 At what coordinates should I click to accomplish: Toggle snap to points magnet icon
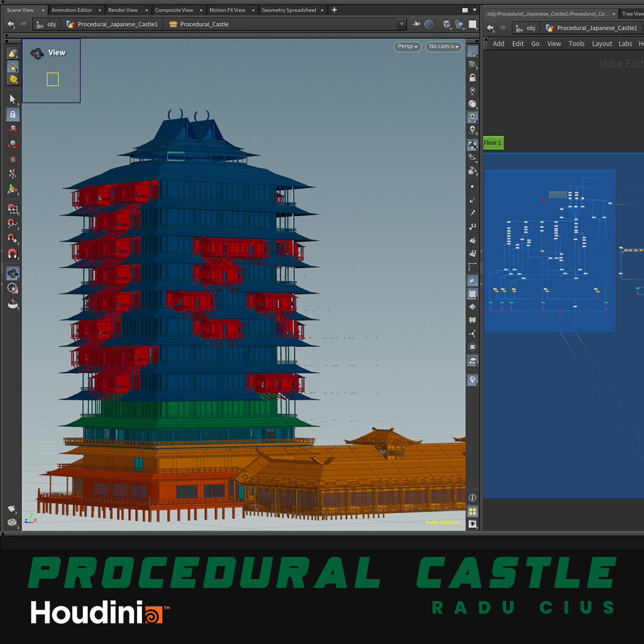(x=13, y=238)
